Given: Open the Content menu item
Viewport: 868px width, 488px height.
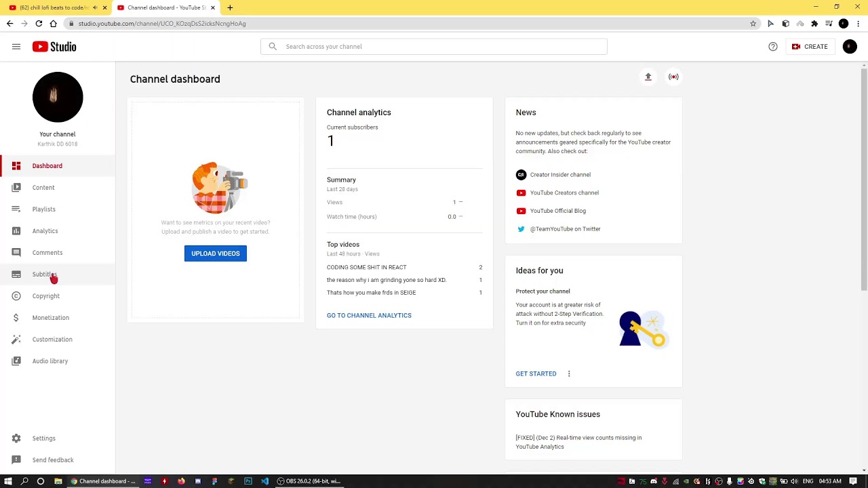Looking at the screenshot, I should [x=58, y=188].
